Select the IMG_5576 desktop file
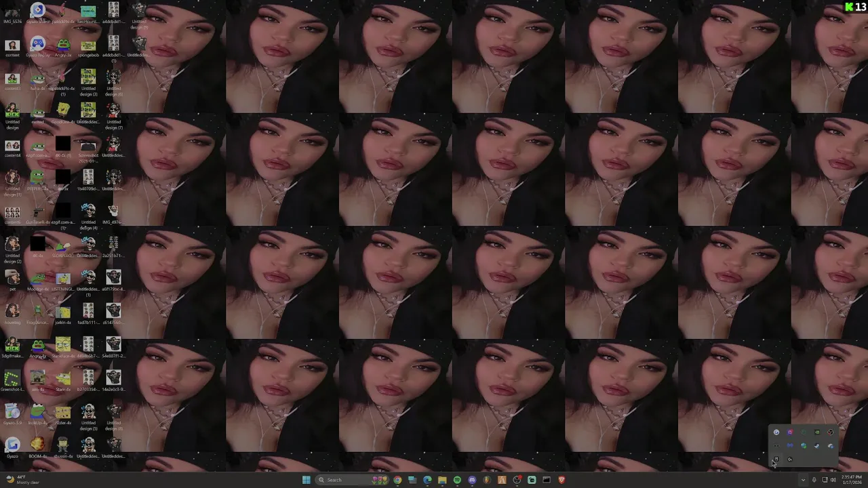 (12, 14)
